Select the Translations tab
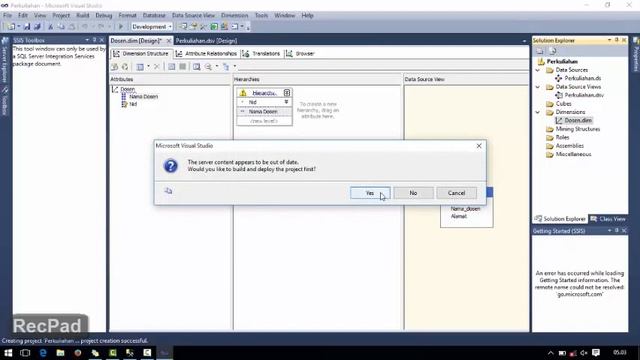The width and height of the screenshot is (640, 360). coord(261,53)
